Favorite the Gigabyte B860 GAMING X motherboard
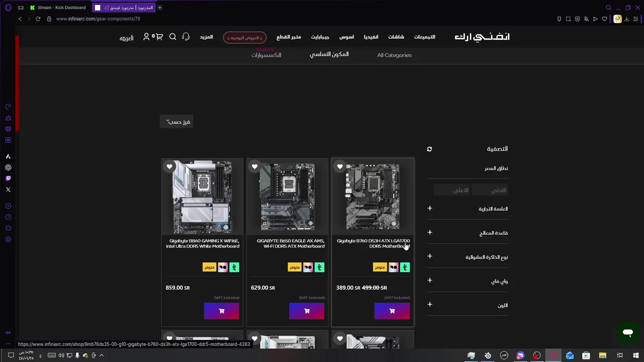The height and width of the screenshot is (362, 644). pyautogui.click(x=170, y=166)
